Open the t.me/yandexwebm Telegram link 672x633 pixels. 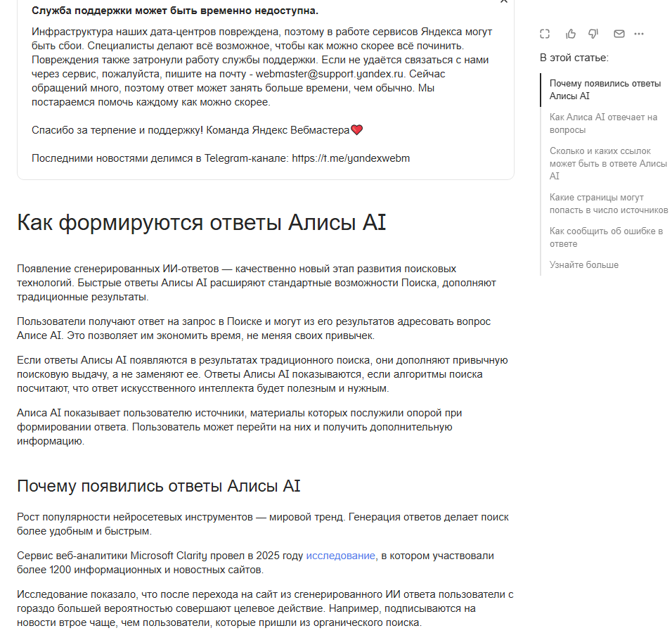(x=351, y=158)
